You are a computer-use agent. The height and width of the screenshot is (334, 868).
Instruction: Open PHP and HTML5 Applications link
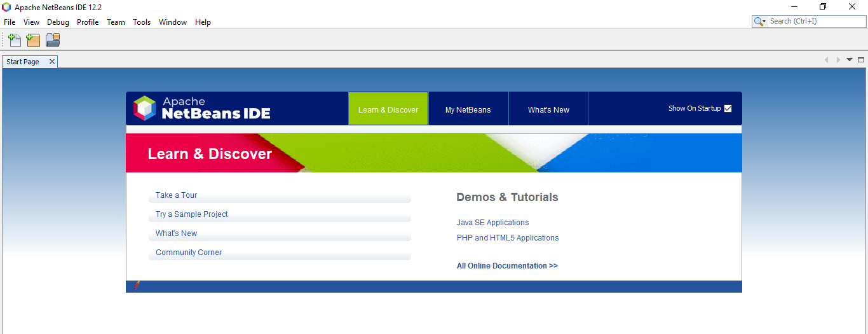click(x=508, y=238)
